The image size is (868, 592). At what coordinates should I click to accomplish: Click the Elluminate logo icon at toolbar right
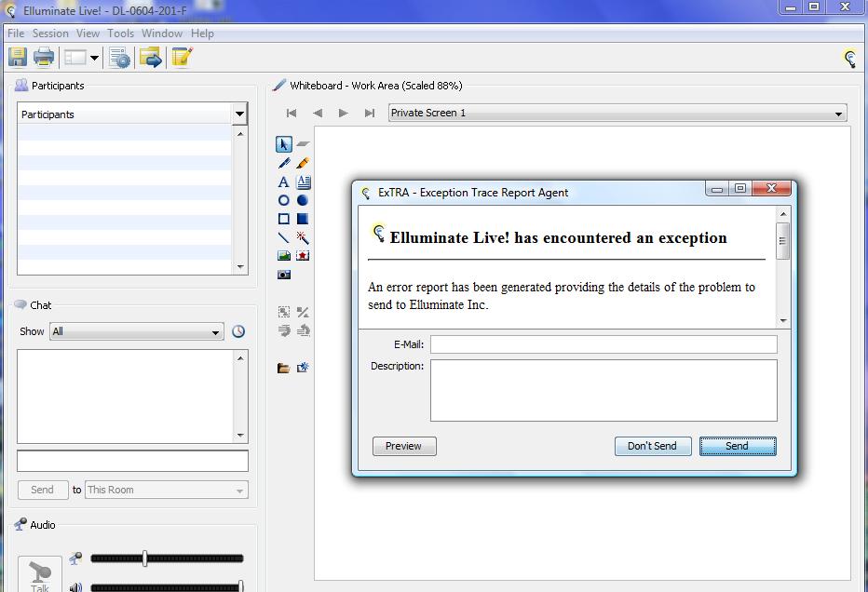pyautogui.click(x=849, y=58)
